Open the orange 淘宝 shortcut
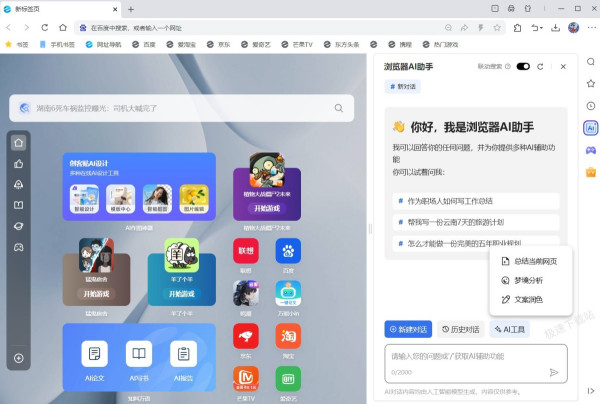The width and height of the screenshot is (600, 404). pyautogui.click(x=288, y=336)
